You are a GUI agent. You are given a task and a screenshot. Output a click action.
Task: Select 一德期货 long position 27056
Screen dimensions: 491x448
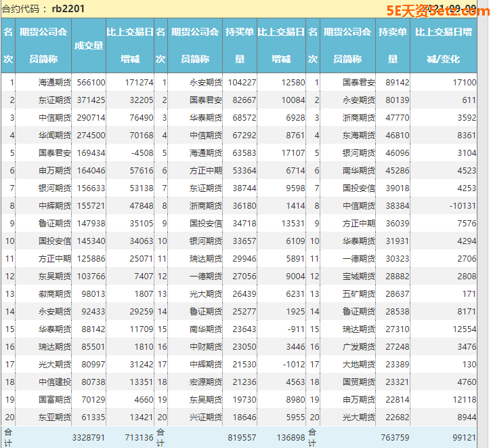[x=244, y=277]
